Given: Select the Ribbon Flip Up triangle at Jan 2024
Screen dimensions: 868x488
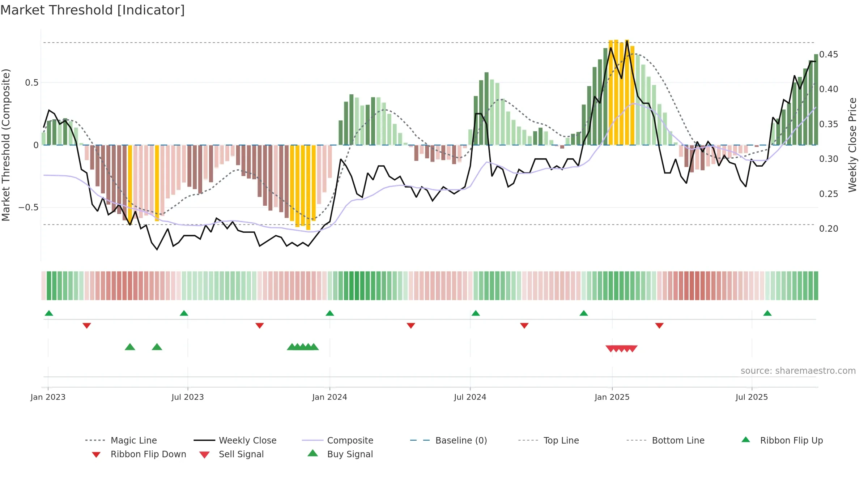Looking at the screenshot, I should point(329,313).
